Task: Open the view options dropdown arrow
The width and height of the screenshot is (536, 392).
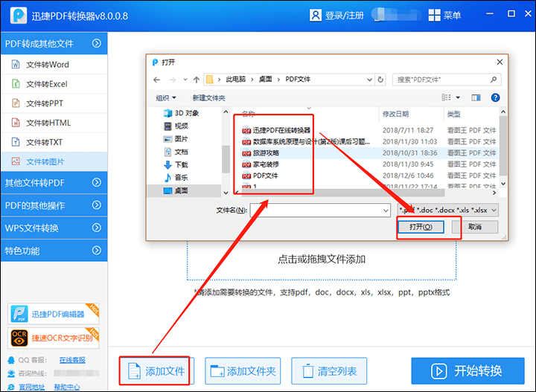Action: click(x=458, y=97)
